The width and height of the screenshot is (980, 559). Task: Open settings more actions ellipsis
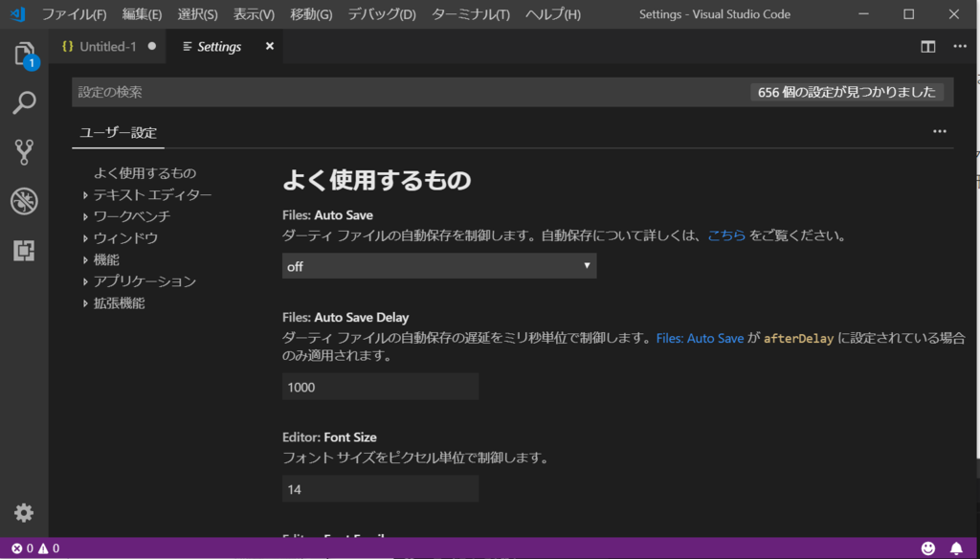[x=940, y=131]
